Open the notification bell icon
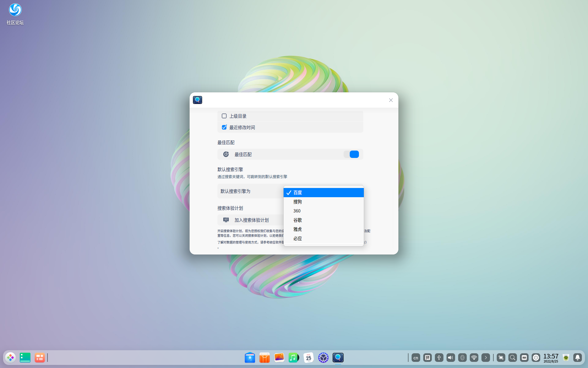 tap(577, 358)
